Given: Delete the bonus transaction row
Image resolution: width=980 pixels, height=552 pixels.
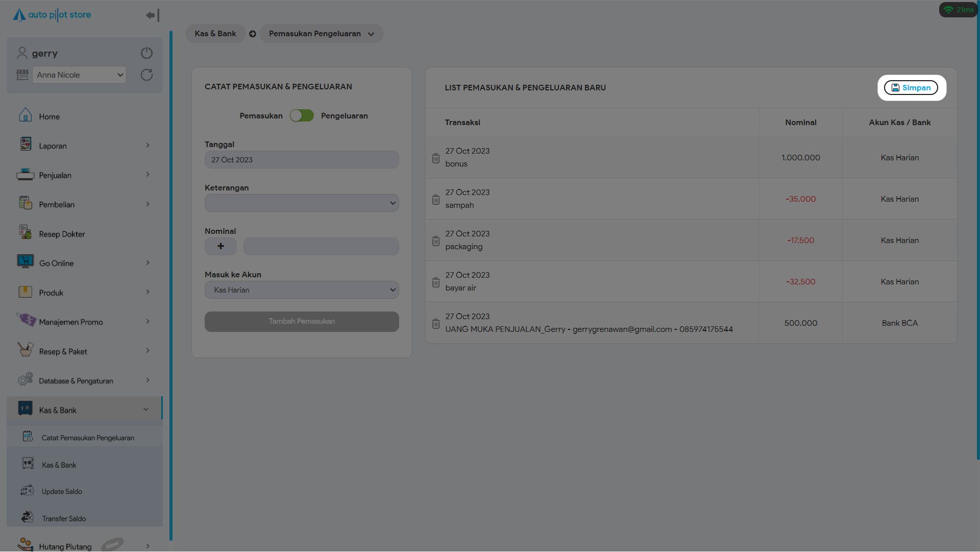Looking at the screenshot, I should tap(435, 158).
